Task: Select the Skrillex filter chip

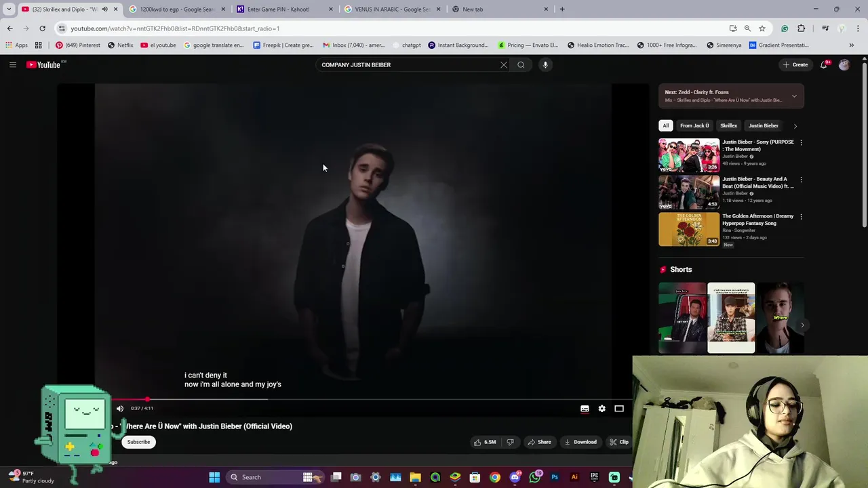Action: coord(728,125)
